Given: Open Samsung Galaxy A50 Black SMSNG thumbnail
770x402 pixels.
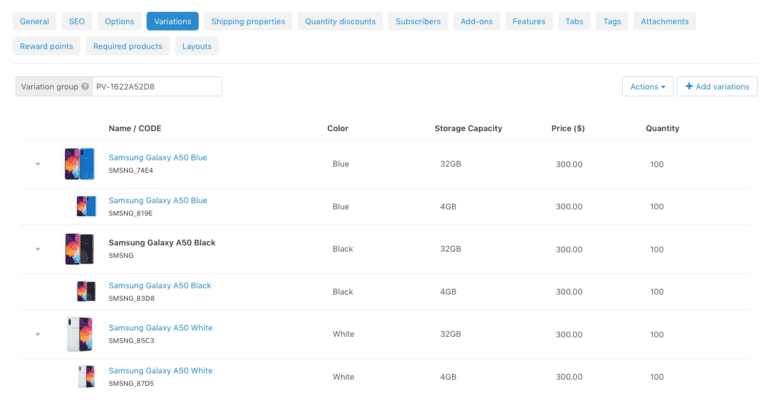Looking at the screenshot, I should 80,249.
